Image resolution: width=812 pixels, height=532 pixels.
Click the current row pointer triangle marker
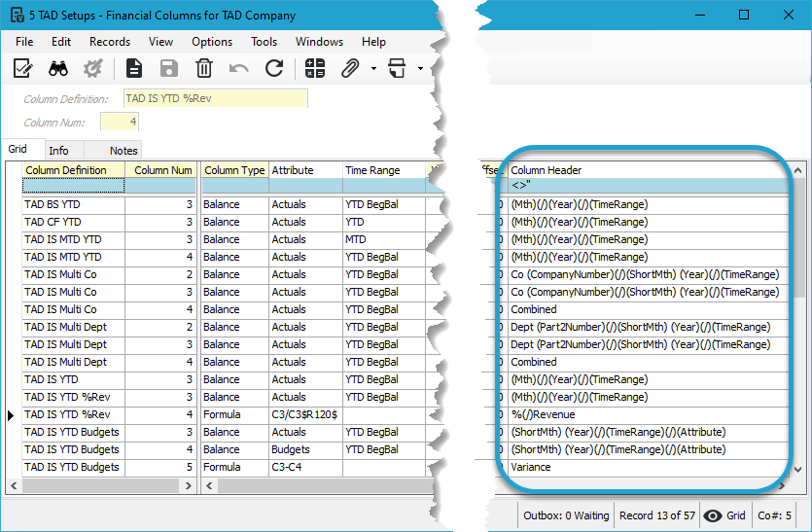11,415
